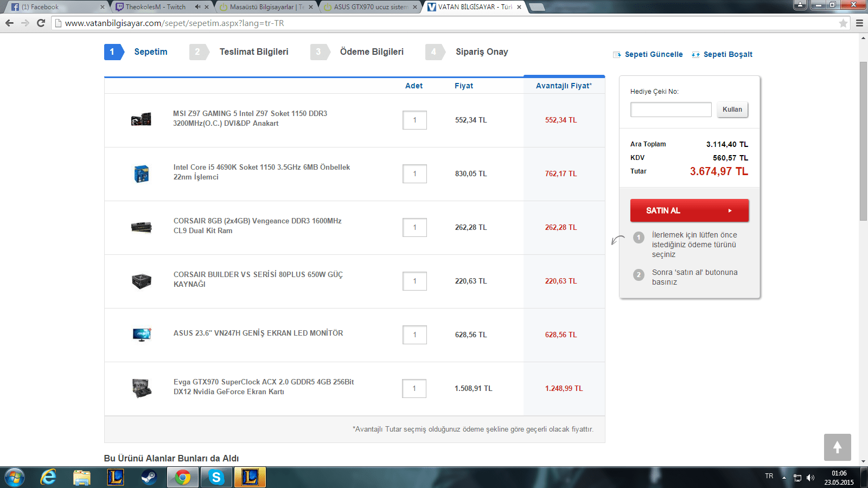Click the quantity field for ASUS VN247H monitor
This screenshot has width=868, height=488.
414,335
